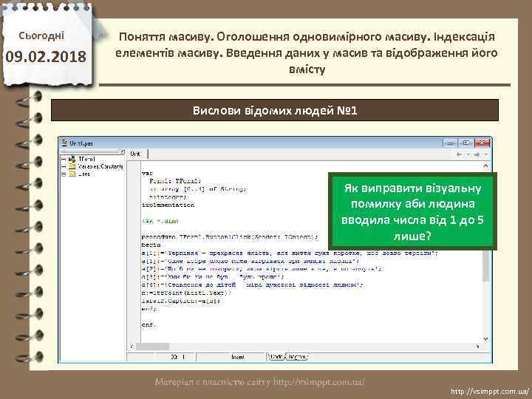Click the a[1] assignment code line

[x=250, y=261]
